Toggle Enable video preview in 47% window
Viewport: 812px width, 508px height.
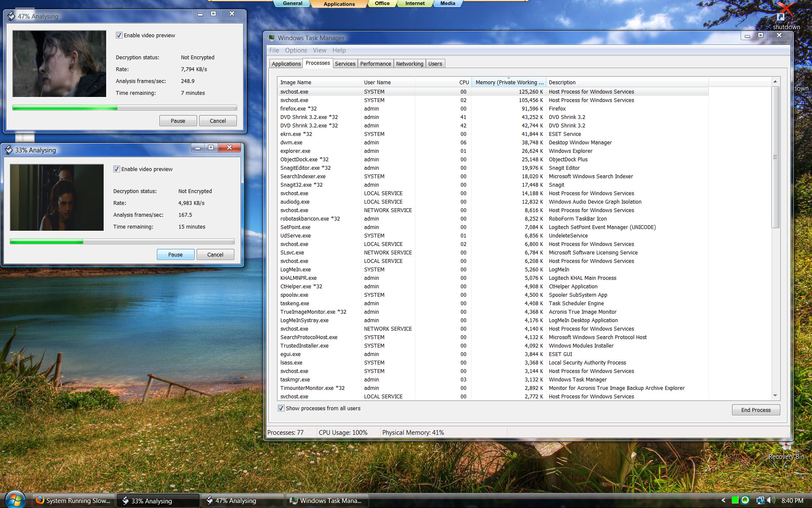[x=119, y=35]
